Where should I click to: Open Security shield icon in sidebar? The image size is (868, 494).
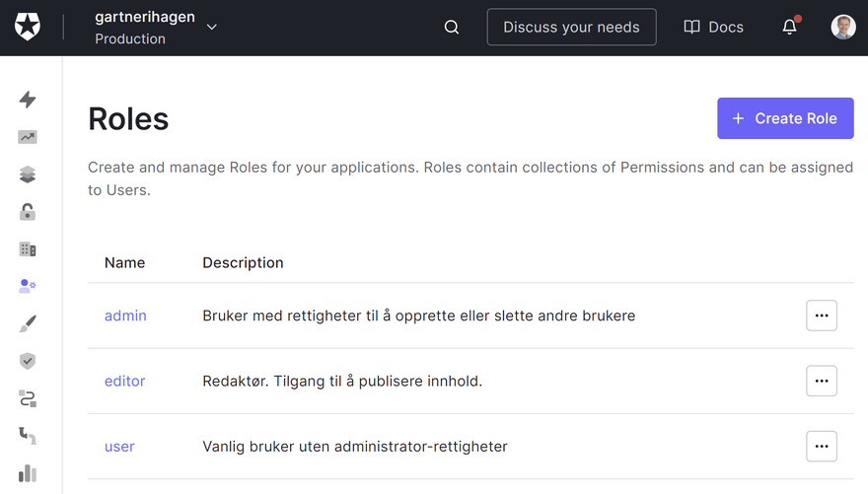coord(28,361)
